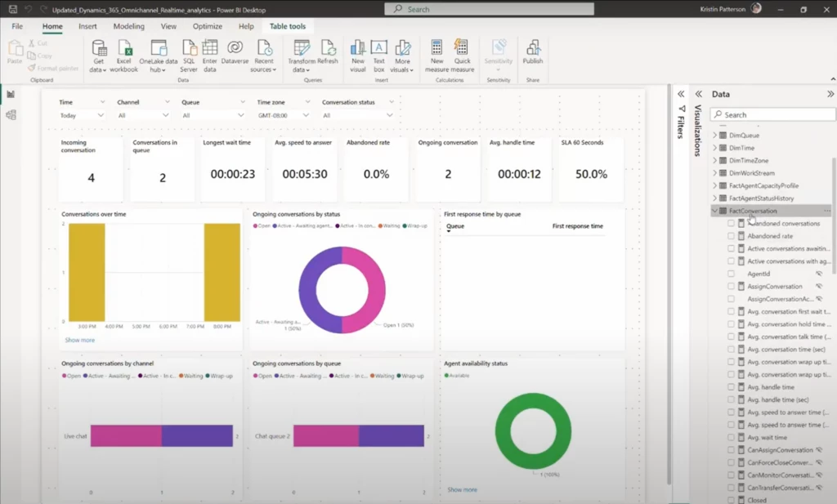Click the Data pane search field
Viewport: 837px width, 504px height.
(772, 114)
